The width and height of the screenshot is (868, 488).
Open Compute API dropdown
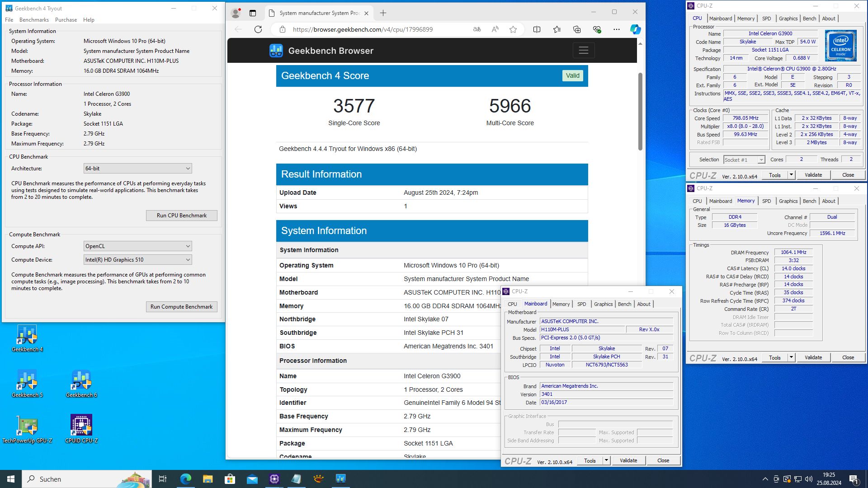coord(138,246)
